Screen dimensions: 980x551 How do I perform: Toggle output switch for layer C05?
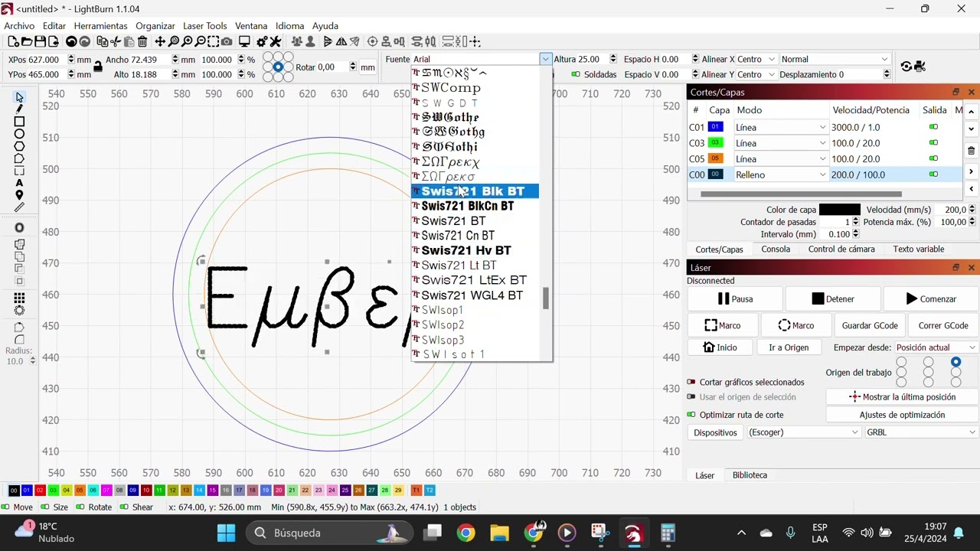tap(933, 158)
